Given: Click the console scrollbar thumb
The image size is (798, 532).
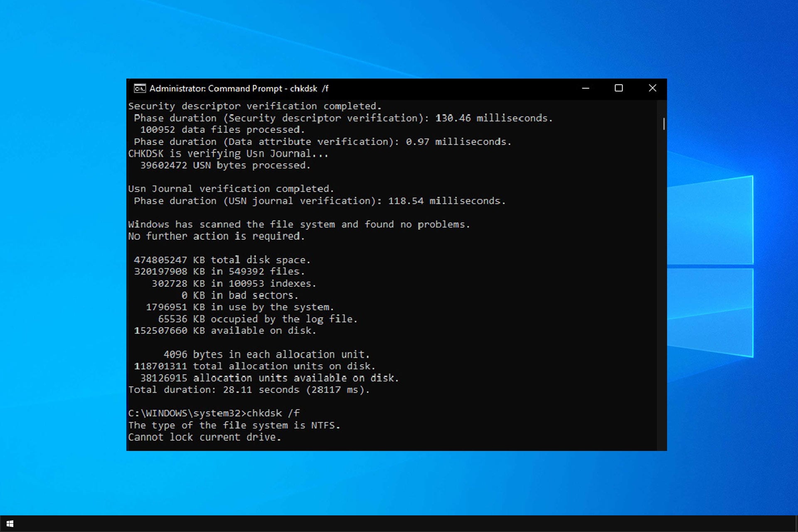Looking at the screenshot, I should [664, 124].
